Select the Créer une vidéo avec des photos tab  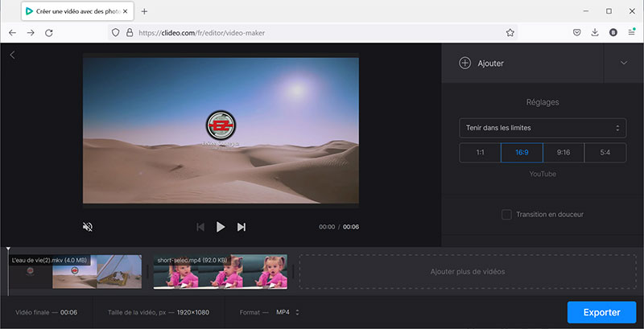pos(77,11)
